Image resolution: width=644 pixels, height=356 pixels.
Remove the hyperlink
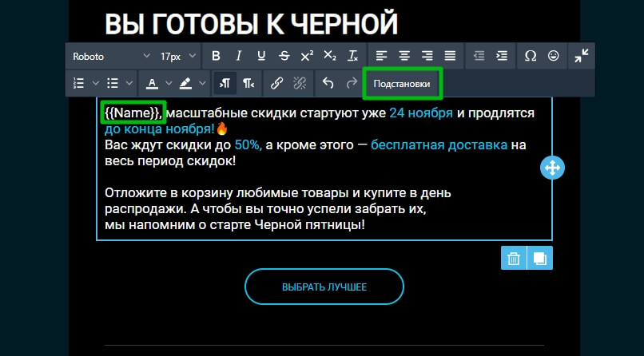tap(300, 83)
